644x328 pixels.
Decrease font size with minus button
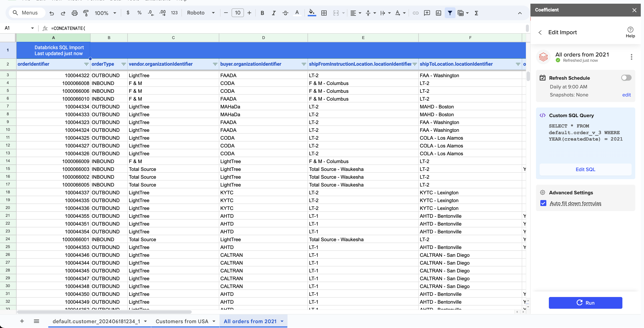(226, 13)
